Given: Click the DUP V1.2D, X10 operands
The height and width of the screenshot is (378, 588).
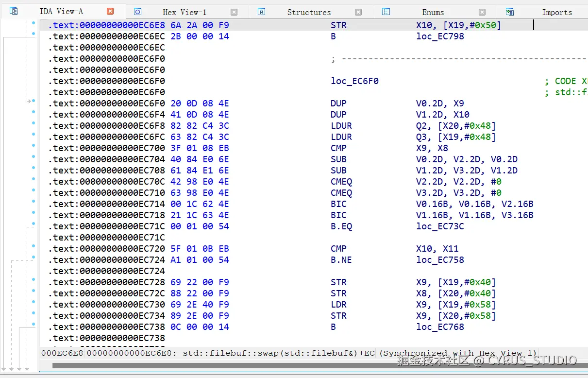Looking at the screenshot, I should (442, 115).
